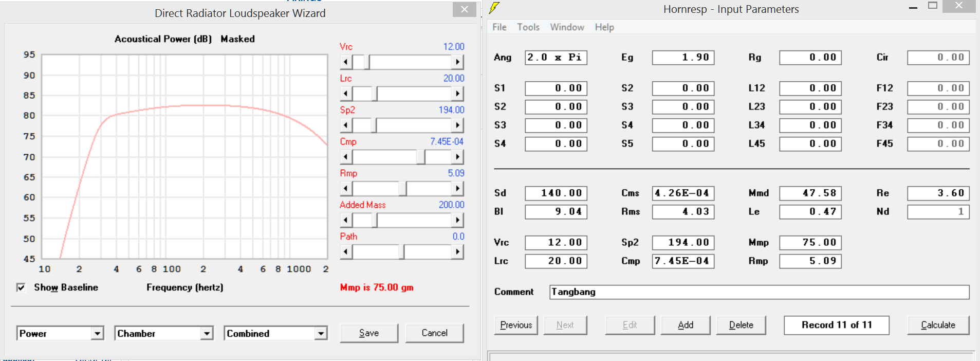Click the Comment field containing Tangbang
Screen dimensions: 980x361
coord(759,292)
